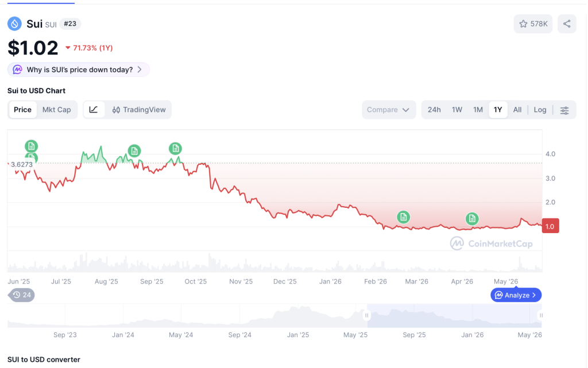Click the Sep '23 navigator label
This screenshot has height=368, width=588.
click(65, 335)
